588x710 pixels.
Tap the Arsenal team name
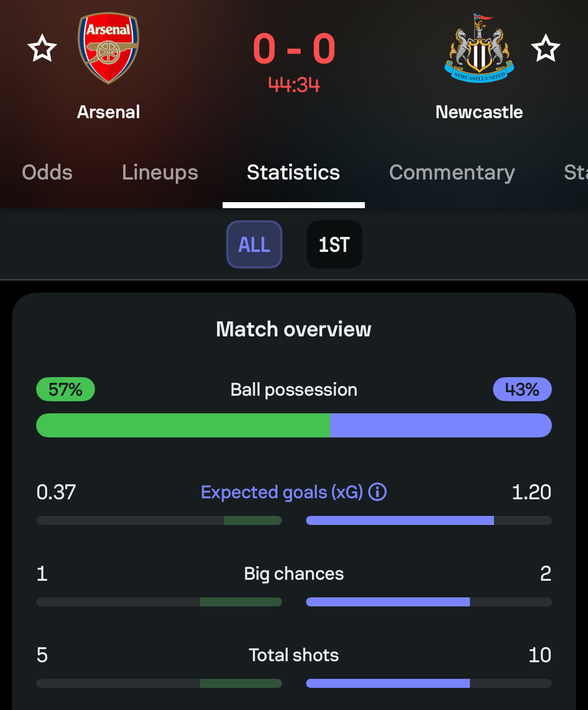point(109,112)
